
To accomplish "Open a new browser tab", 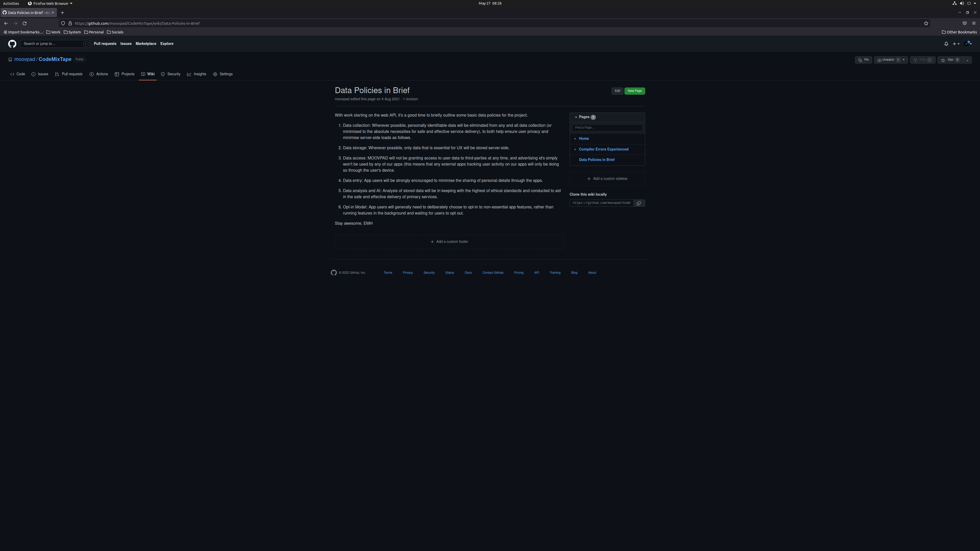I will click(x=62, y=12).
